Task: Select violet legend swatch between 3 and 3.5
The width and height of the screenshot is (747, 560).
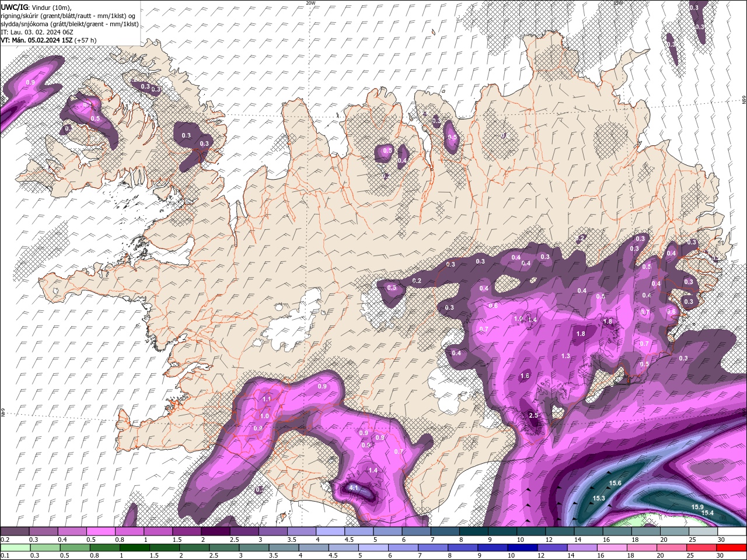Action: pyautogui.click(x=273, y=531)
